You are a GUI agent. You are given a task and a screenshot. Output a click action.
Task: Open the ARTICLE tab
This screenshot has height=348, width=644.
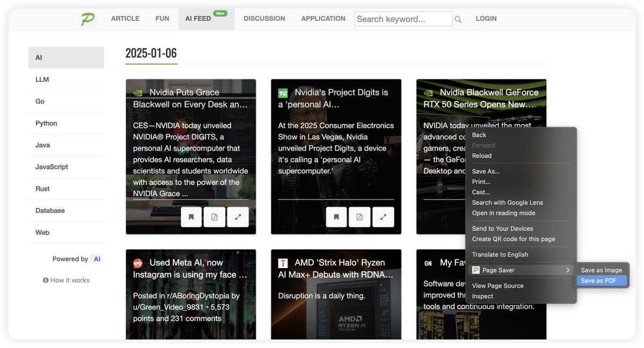[x=125, y=19]
